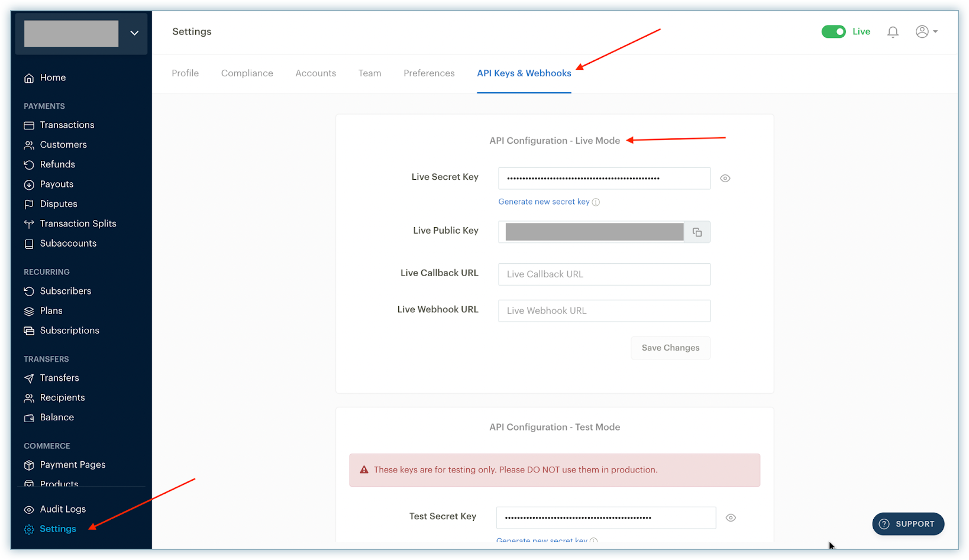Open the user profile dropdown menu
Screen dimensions: 969x560
926,32
